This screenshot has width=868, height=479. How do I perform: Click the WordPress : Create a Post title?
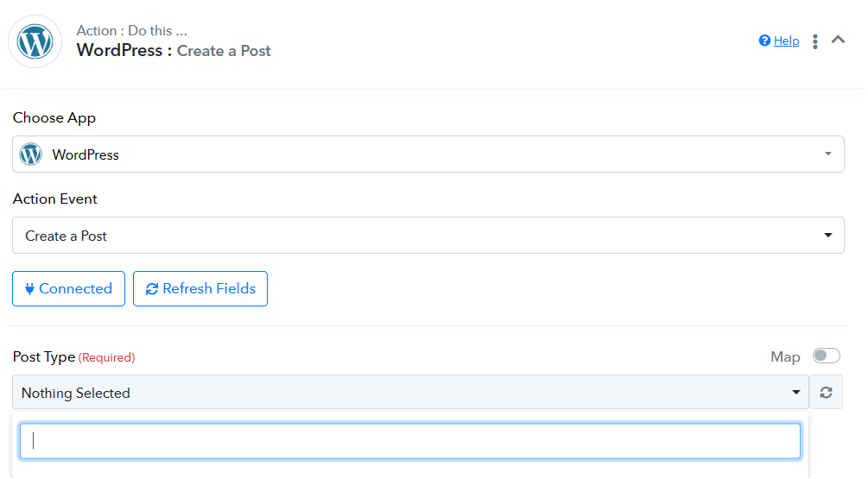(174, 50)
